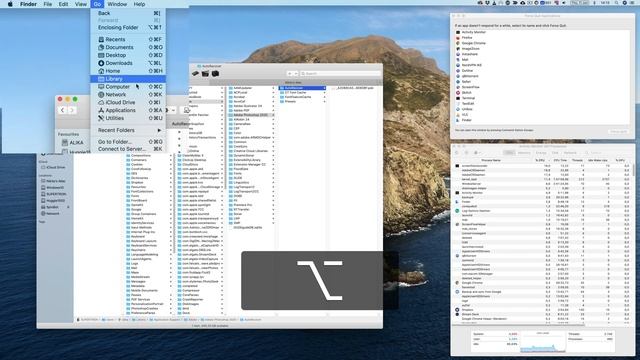Sort by CPU Time column header
The image size is (640, 360).
point(560,160)
